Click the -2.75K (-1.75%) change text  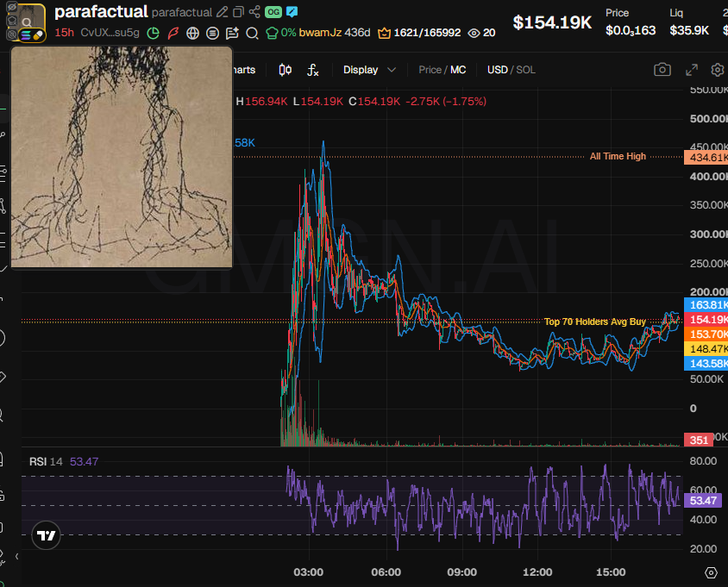(446, 102)
